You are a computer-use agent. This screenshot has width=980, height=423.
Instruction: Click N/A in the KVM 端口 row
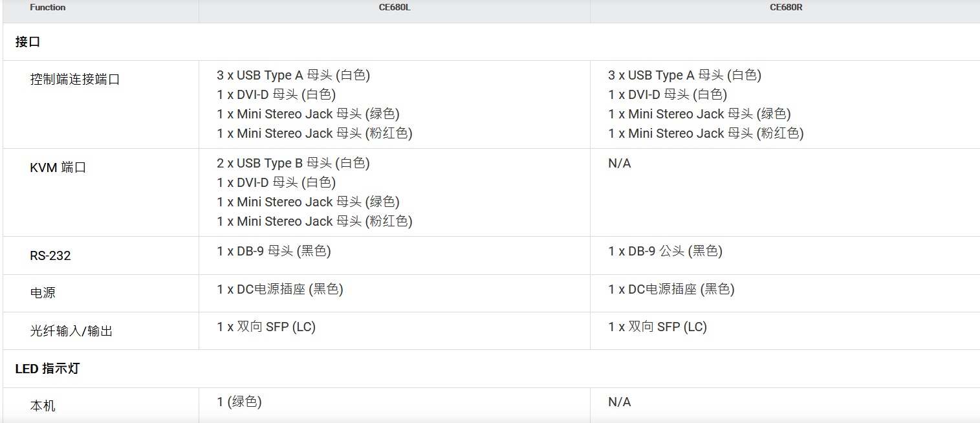[x=619, y=163]
